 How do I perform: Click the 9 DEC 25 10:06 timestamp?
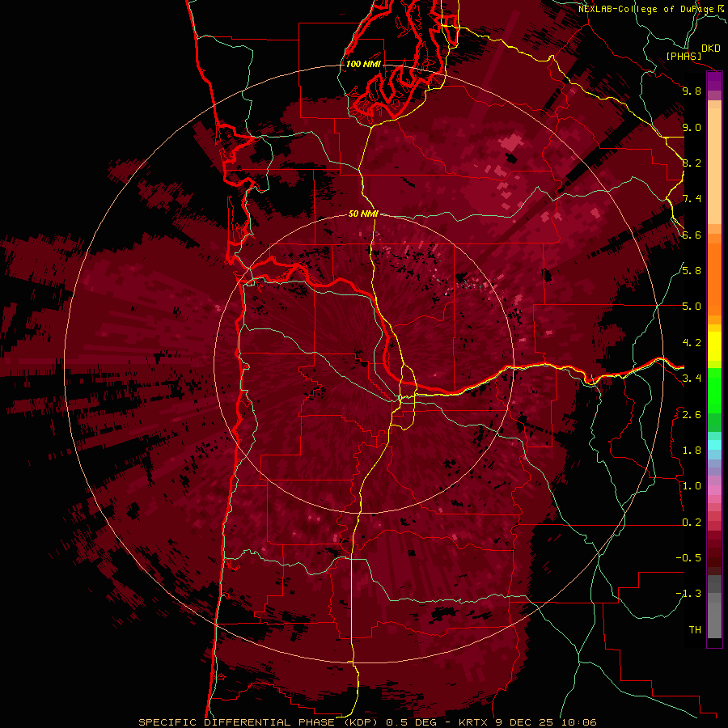[546, 722]
